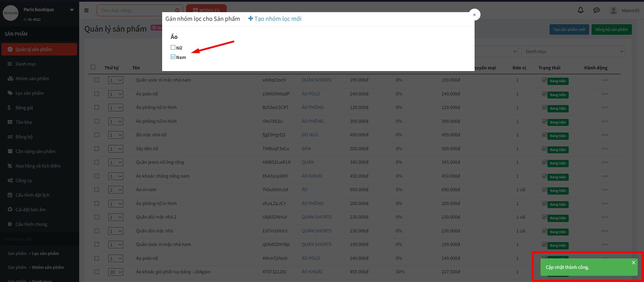Image resolution: width=644 pixels, height=282 pixels.
Task: Click the notification bell icon
Action: (x=580, y=10)
